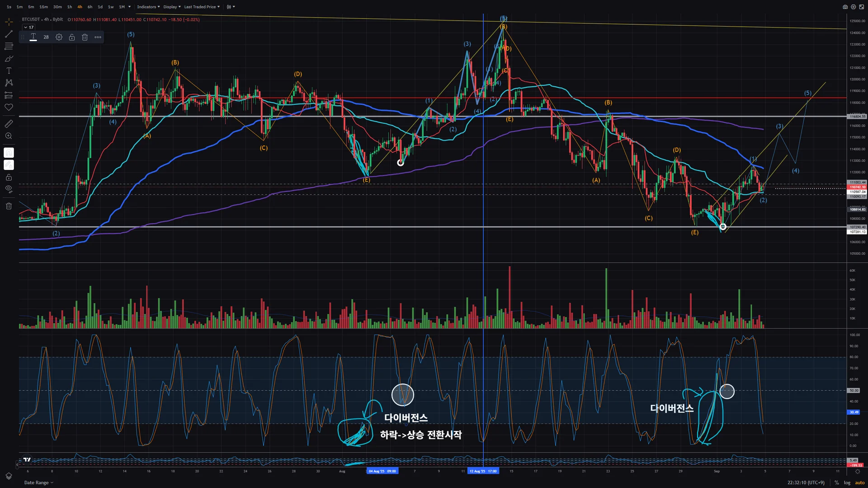
Task: Change text color via underlined T swatch
Action: (x=33, y=37)
